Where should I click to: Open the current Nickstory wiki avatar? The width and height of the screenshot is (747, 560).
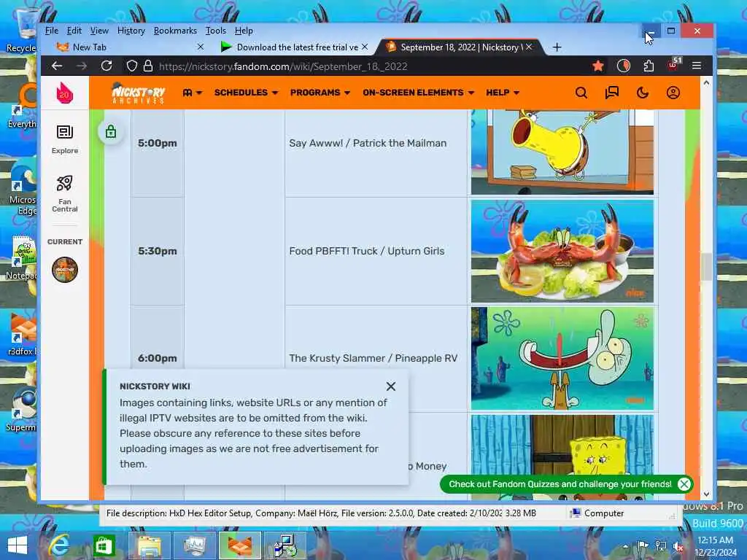[x=65, y=270]
